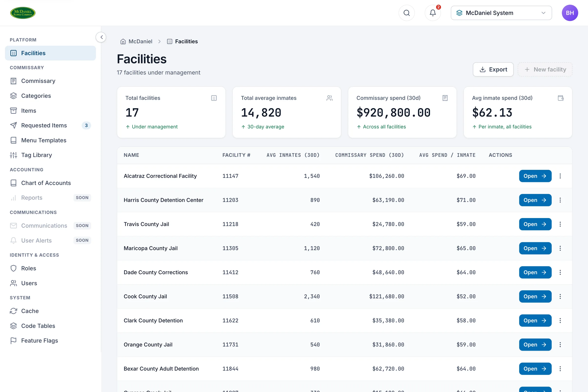Open the kebab menu for Travis County Jail
The image size is (588, 392).
tap(560, 224)
